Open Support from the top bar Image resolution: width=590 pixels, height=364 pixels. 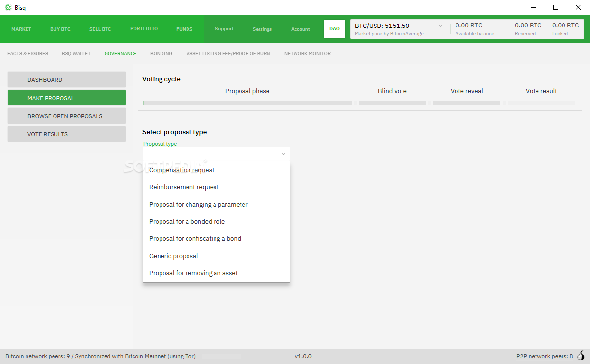pyautogui.click(x=224, y=29)
